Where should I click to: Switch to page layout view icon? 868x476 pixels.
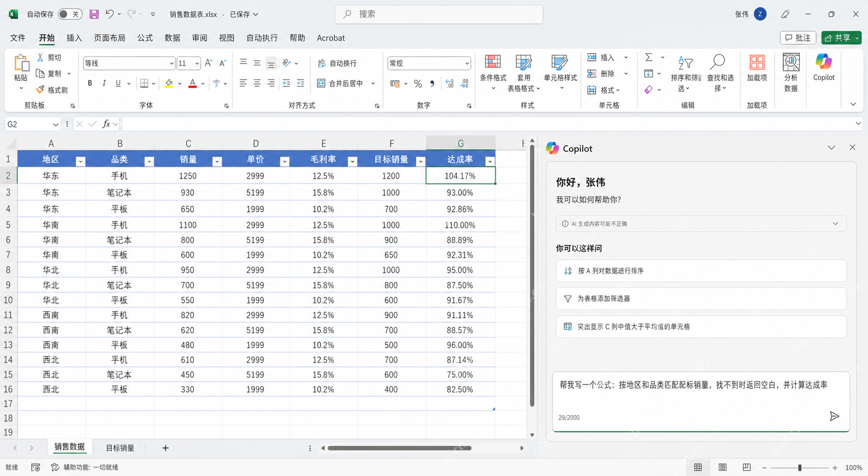click(722, 467)
